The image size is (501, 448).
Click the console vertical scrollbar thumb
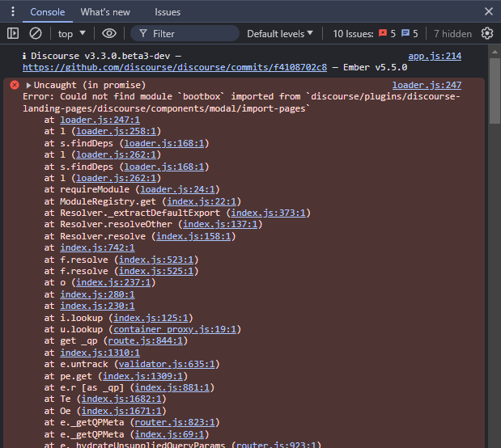coord(495,91)
